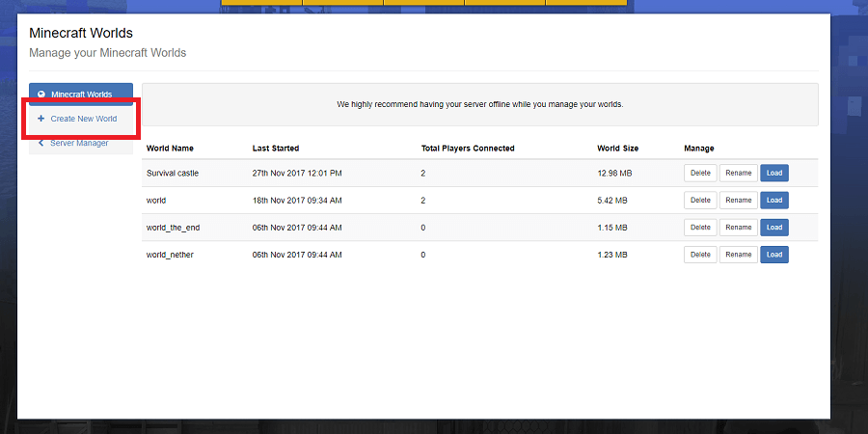868x434 pixels.
Task: Rename the Survival castle world
Action: pos(739,173)
